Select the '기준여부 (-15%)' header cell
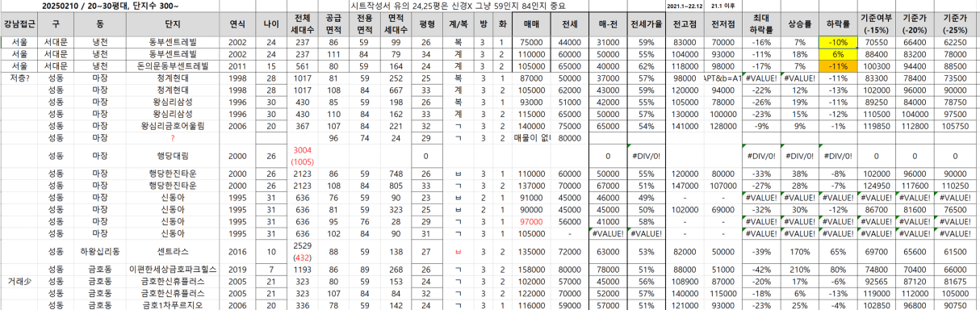The height and width of the screenshot is (310, 980). click(876, 23)
